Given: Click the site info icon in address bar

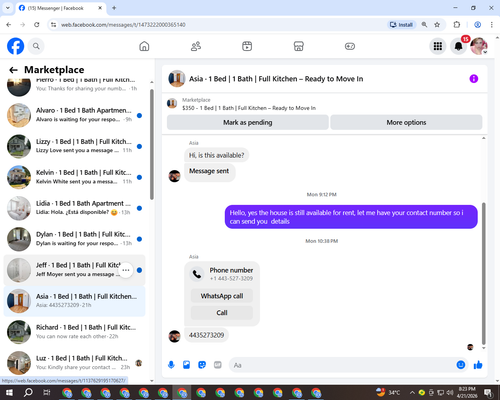Looking at the screenshot, I should [53, 25].
